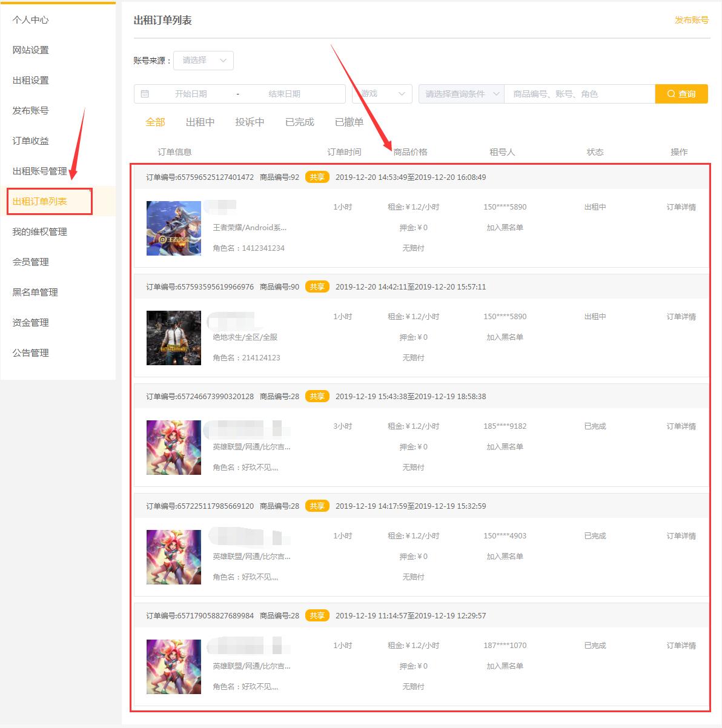Expand the 游戏 filter dropdown
The height and width of the screenshot is (728, 722).
tap(382, 93)
